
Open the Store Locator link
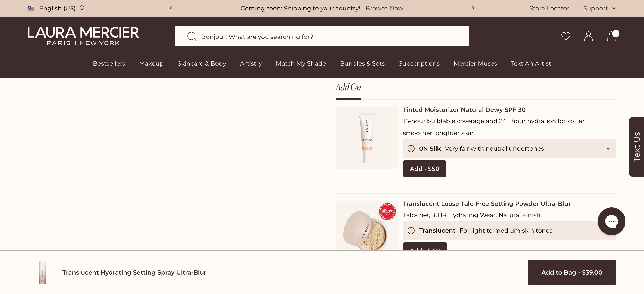tap(549, 8)
